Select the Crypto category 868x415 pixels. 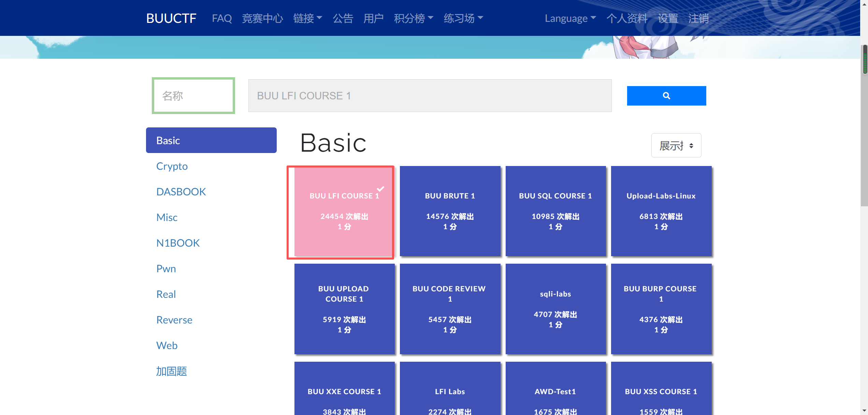(172, 166)
